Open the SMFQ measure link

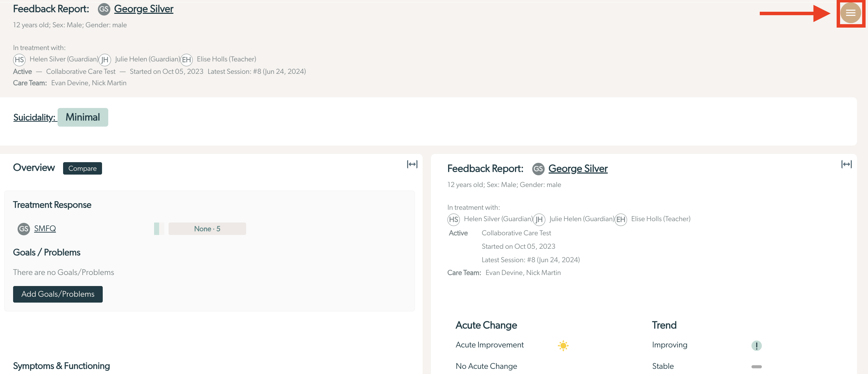(x=45, y=228)
